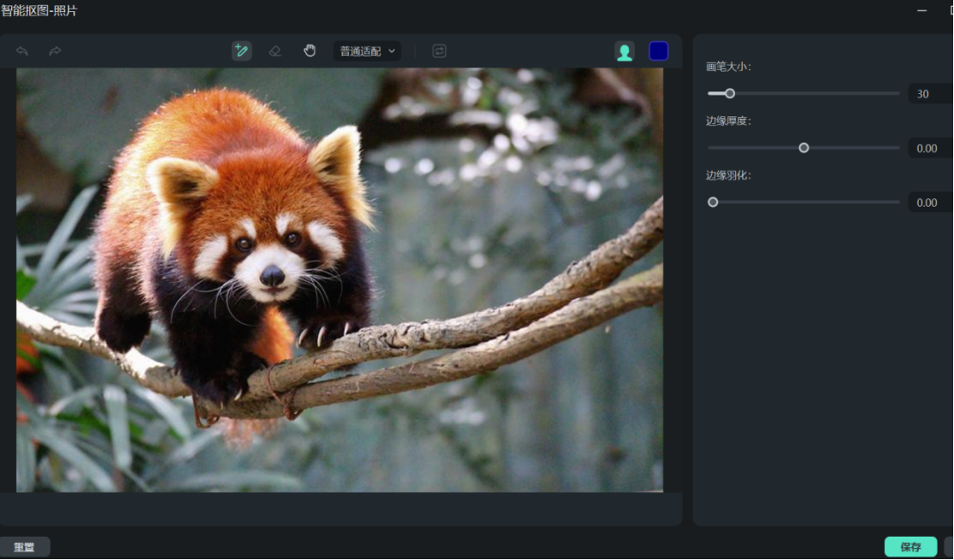Select the smart brush tool
Screen dimensions: 954x560
point(241,51)
